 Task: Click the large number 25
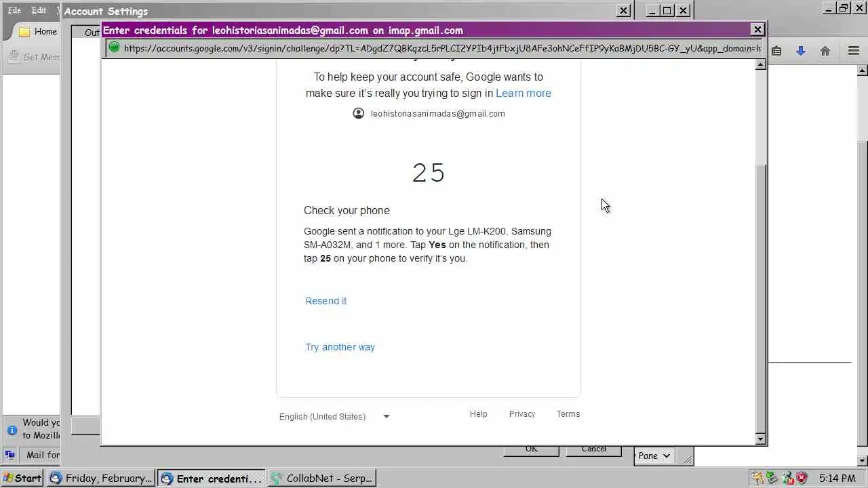429,173
